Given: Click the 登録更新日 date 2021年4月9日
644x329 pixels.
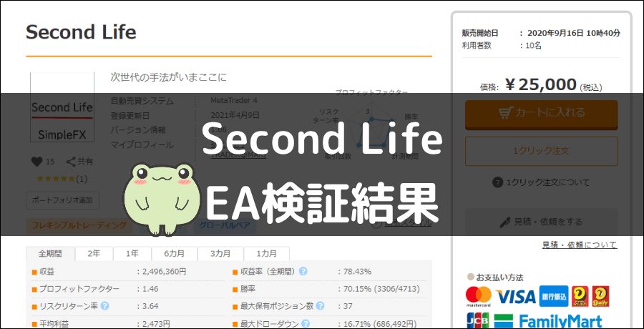Looking at the screenshot, I should coord(235,115).
